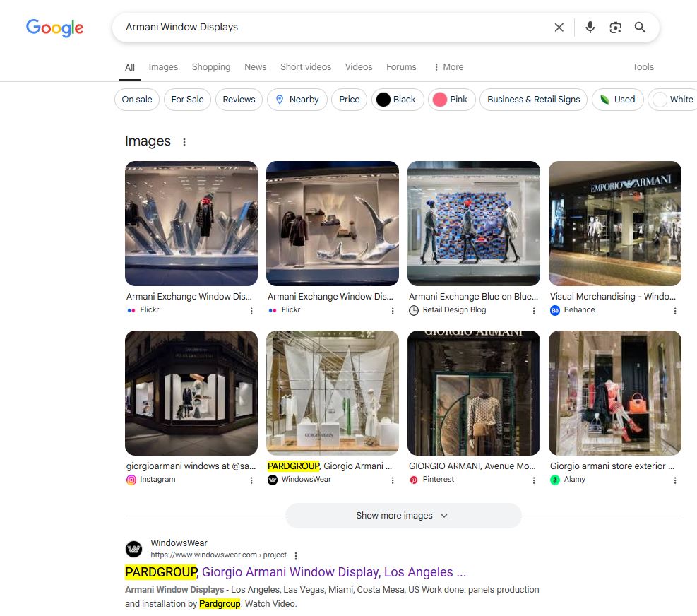
Task: Filter results by Nearby
Action: tap(297, 99)
